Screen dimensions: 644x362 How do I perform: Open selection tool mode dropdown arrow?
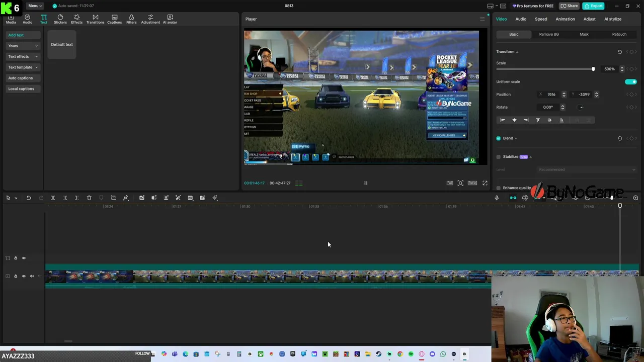click(16, 198)
